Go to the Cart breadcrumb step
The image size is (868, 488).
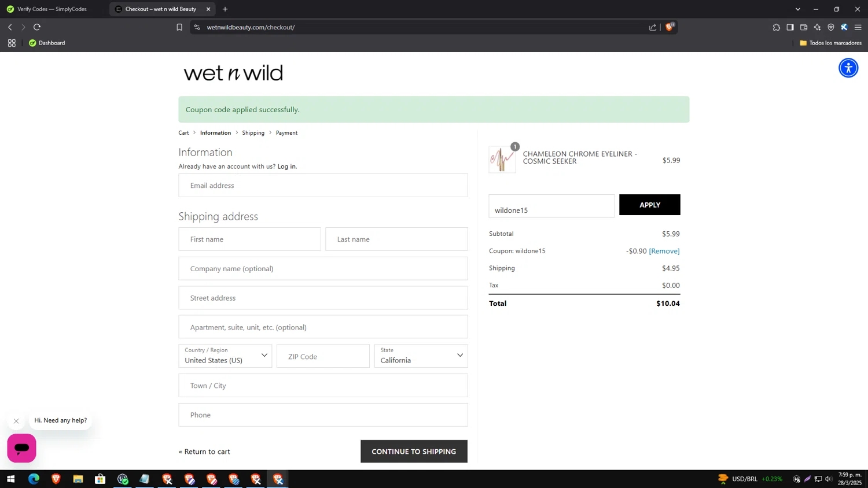click(183, 133)
